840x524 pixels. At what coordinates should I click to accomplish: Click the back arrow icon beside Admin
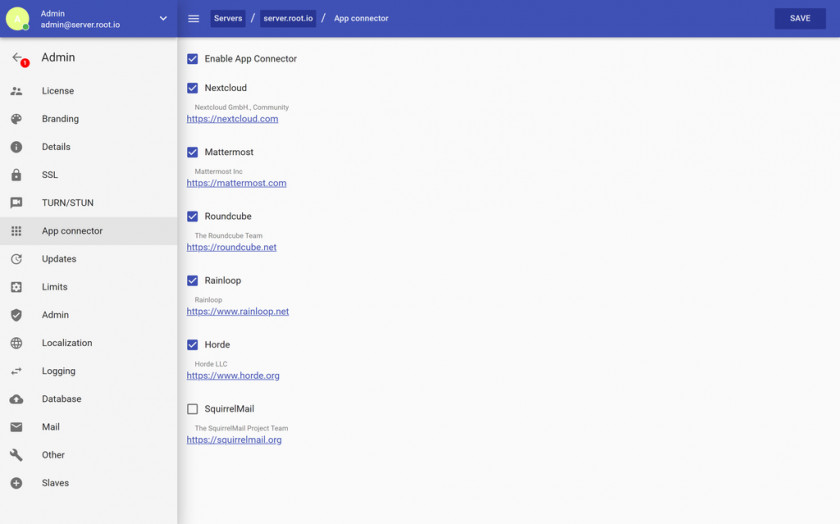coord(17,57)
